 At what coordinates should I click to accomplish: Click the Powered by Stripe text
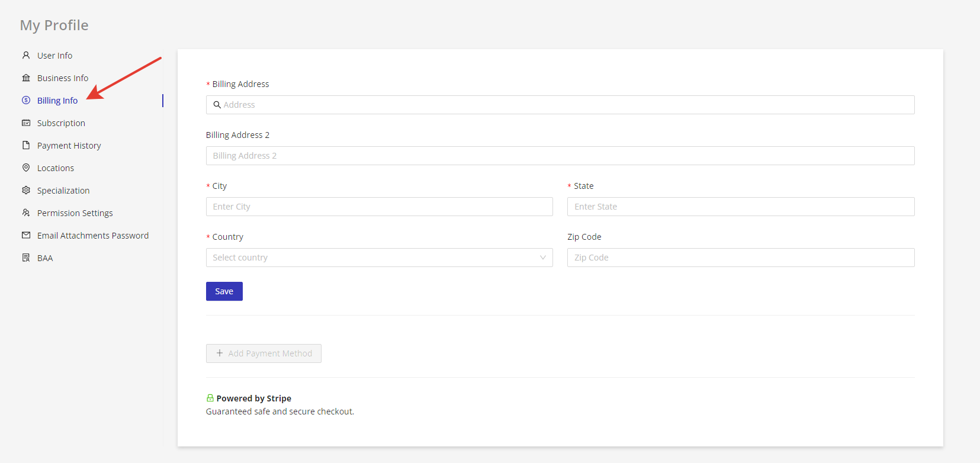tap(253, 398)
